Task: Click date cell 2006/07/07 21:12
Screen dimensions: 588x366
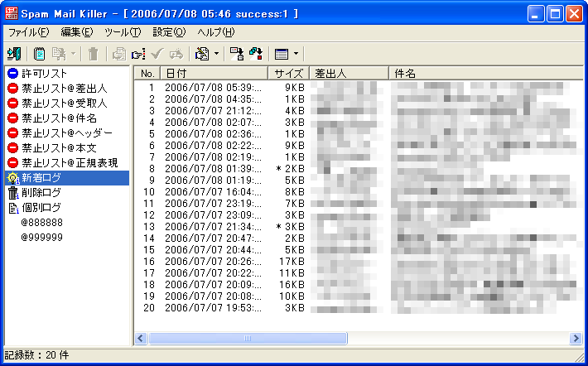Action: pos(214,111)
